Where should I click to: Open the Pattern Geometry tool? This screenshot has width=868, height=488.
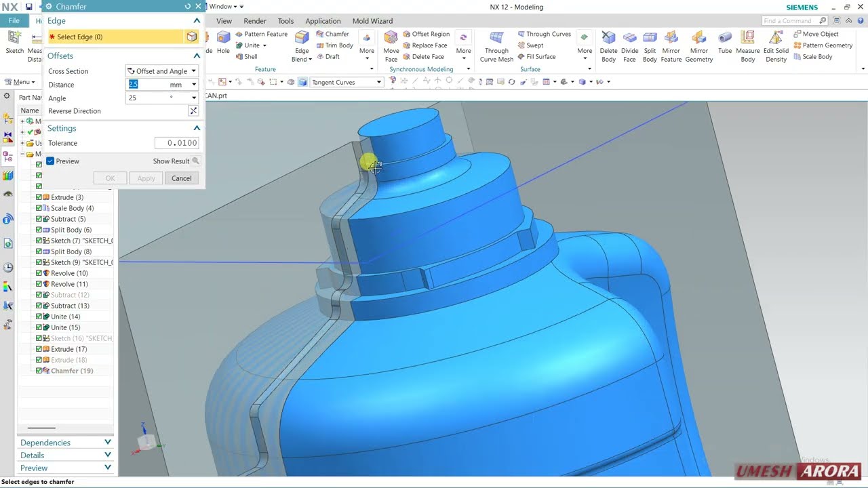click(823, 45)
